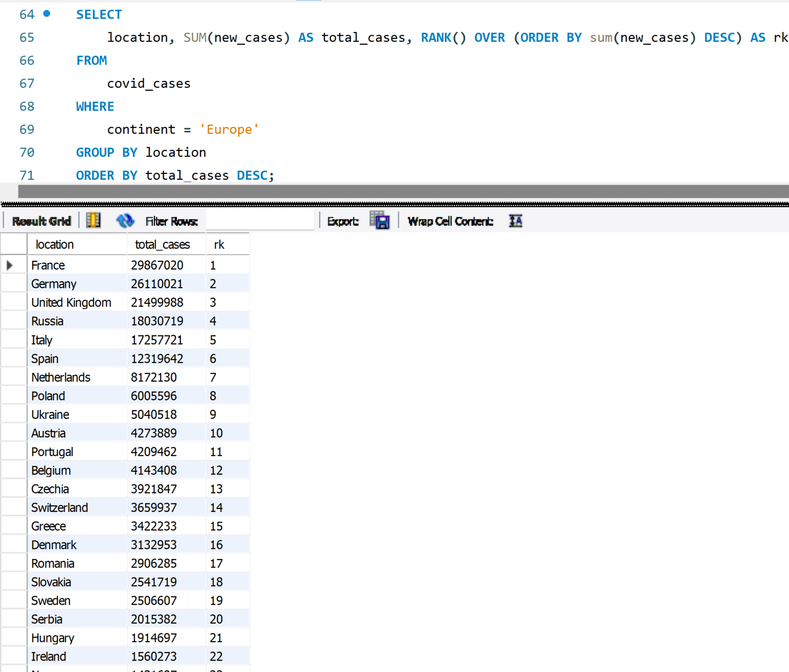This screenshot has height=672, width=789.
Task: Select the United Kingdom cell
Action: pyautogui.click(x=71, y=303)
